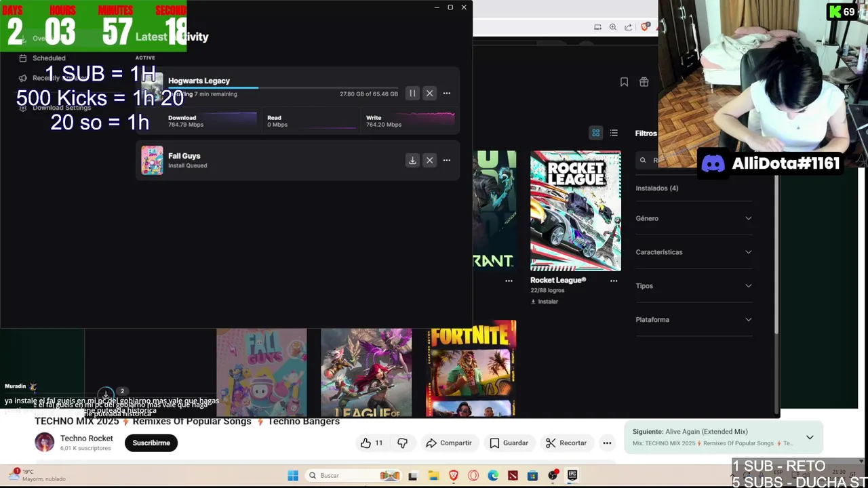Open Opera browser from taskbar
Image resolution: width=868 pixels, height=488 pixels.
pos(473,476)
